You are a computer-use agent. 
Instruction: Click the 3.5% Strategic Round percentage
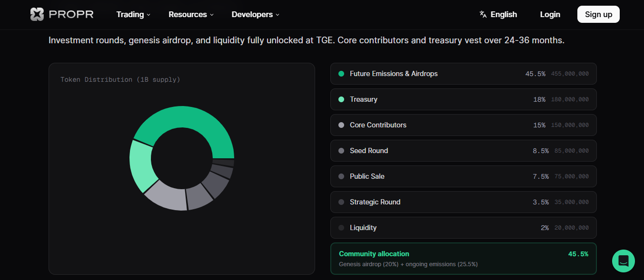pos(541,202)
